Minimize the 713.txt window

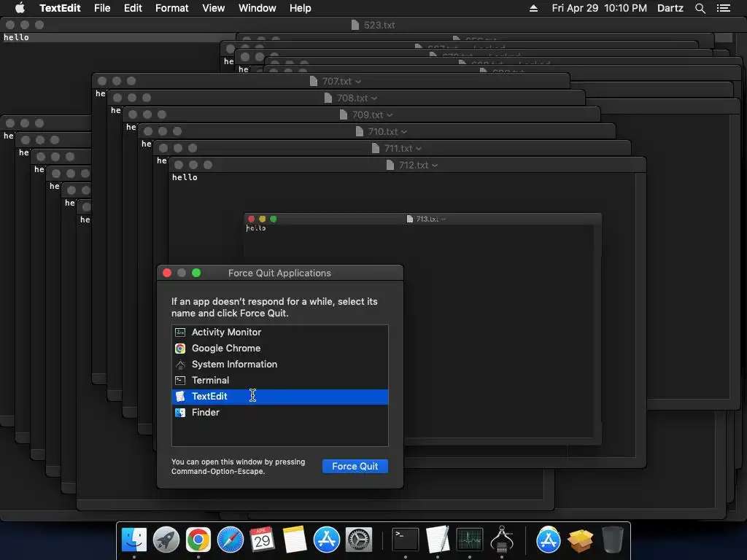(263, 219)
